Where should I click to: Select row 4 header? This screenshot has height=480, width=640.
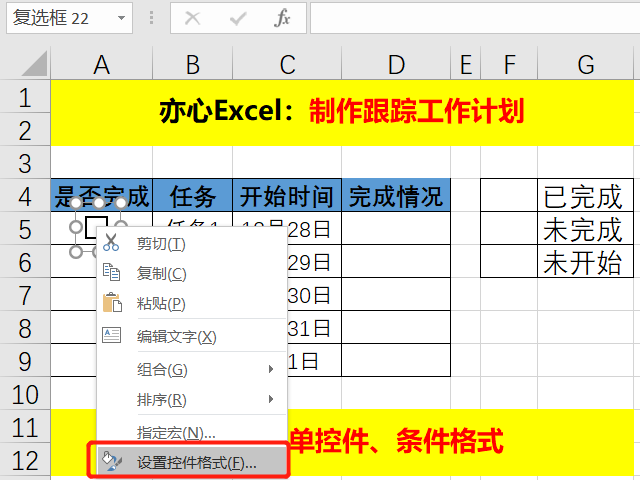pos(25,196)
